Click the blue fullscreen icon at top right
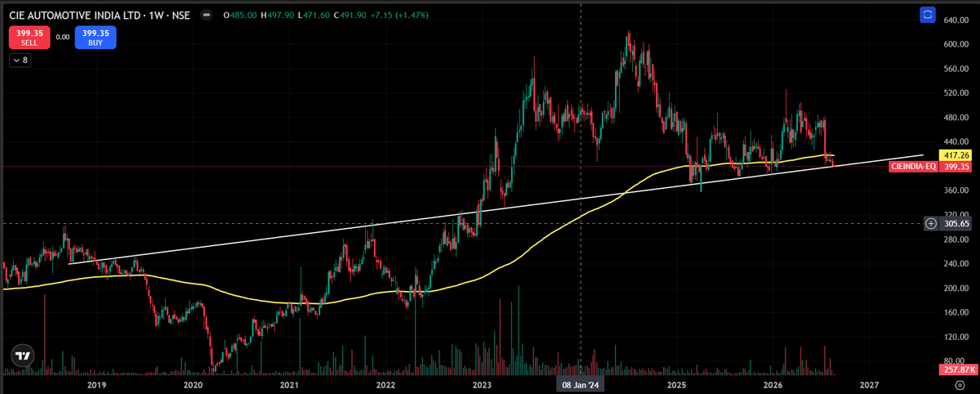 click(x=927, y=14)
